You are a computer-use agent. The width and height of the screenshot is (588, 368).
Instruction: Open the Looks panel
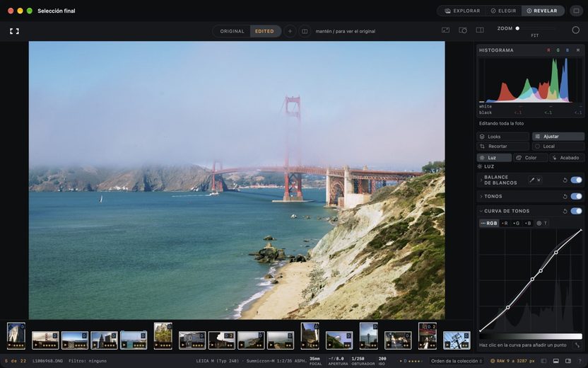tap(503, 137)
